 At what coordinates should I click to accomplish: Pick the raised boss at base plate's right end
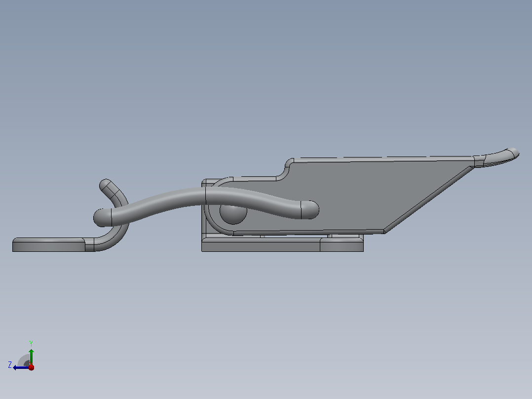[x=342, y=244]
